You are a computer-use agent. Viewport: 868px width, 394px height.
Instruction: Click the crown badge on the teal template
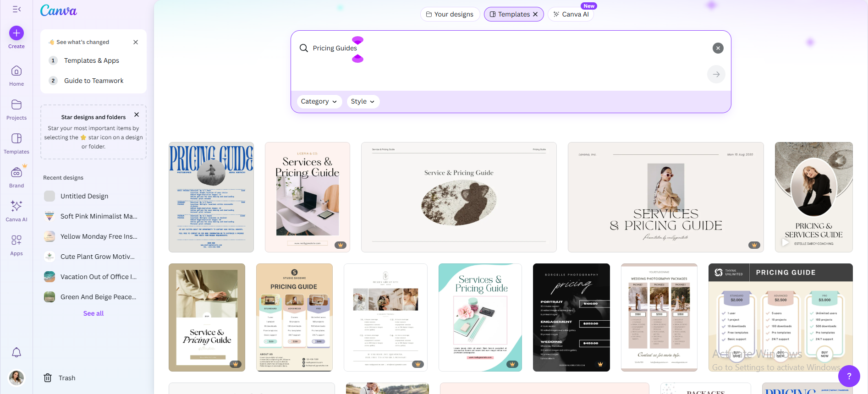coord(512,364)
